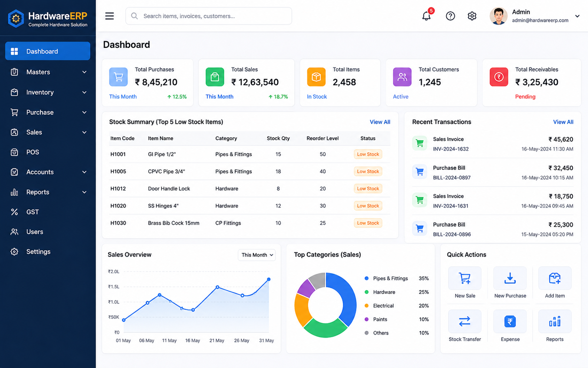The image size is (588, 368).
Task: Open Purchase Bill BILL-2024-0896 transaction
Action: tap(493, 229)
